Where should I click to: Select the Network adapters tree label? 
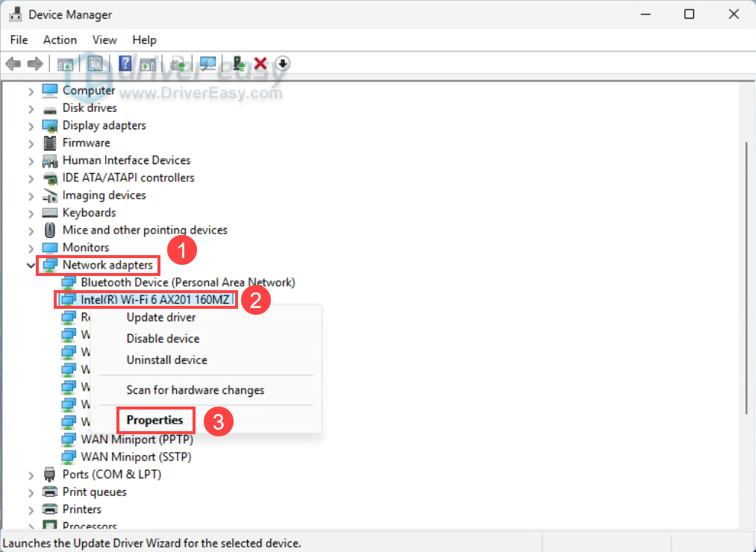coord(107,265)
